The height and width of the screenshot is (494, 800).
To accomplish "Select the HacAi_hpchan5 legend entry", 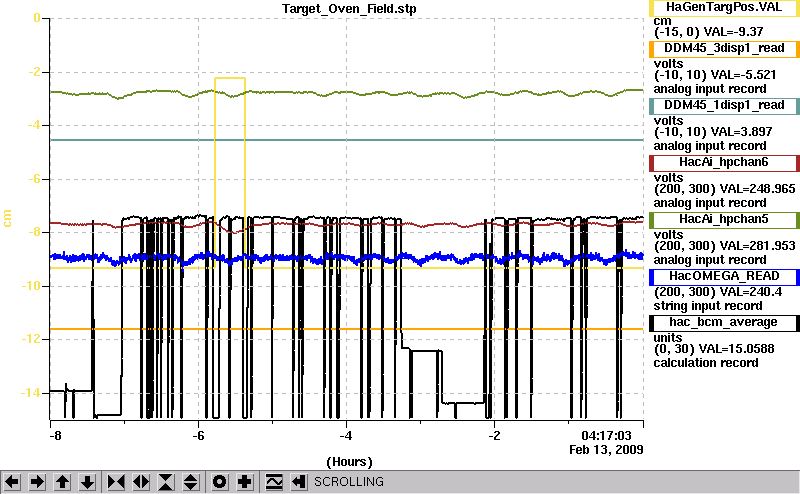I will click(x=724, y=220).
